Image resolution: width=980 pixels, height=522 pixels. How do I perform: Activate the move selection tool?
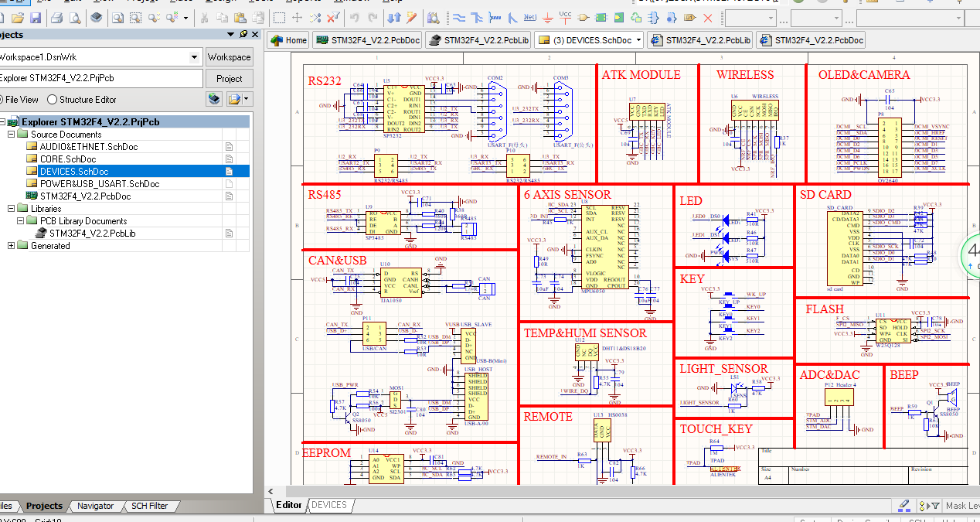[x=297, y=17]
